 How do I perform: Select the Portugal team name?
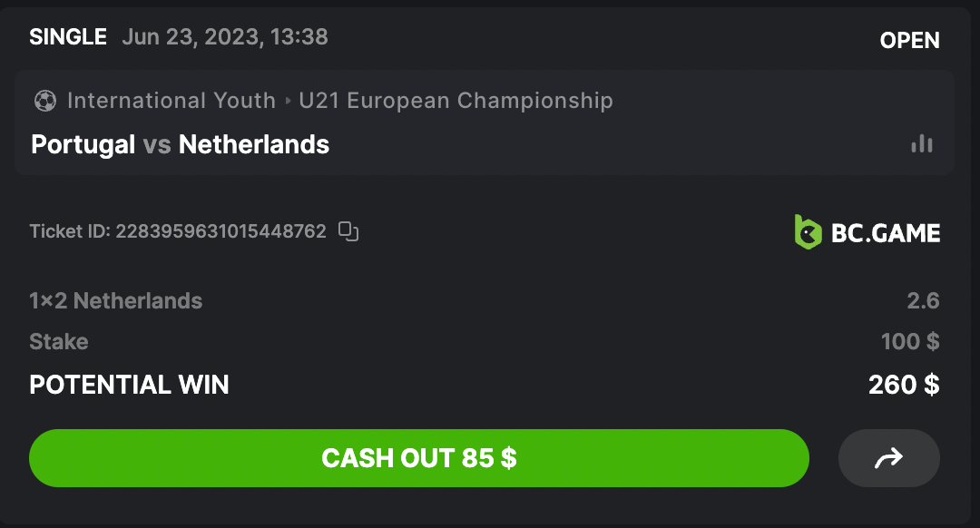83,144
